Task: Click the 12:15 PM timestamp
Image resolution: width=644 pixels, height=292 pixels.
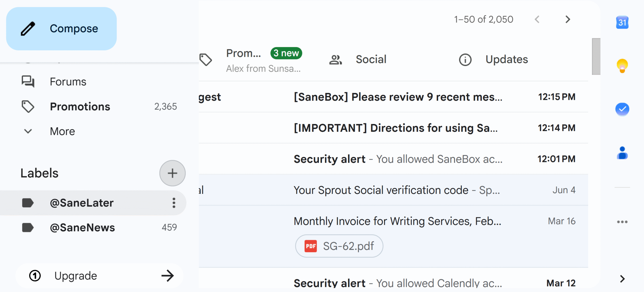Action: 556,97
